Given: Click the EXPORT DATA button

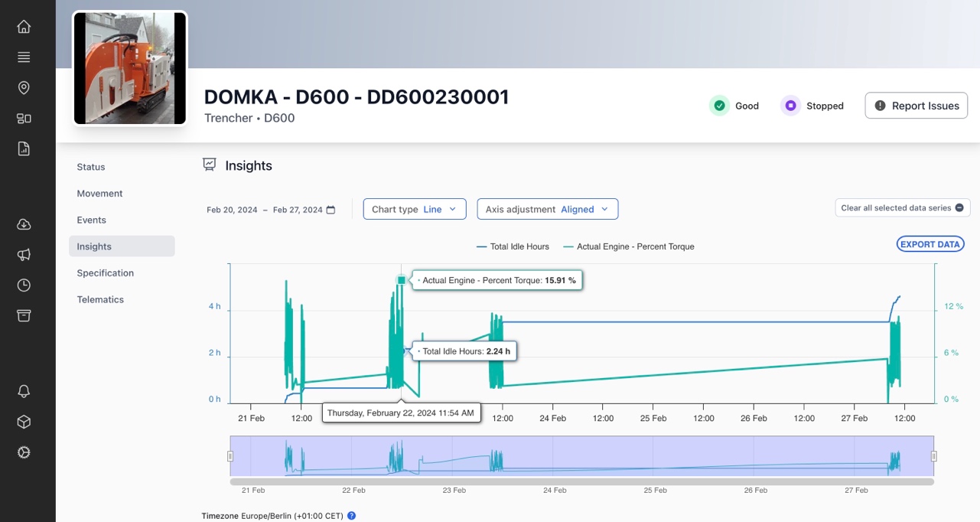Looking at the screenshot, I should 930,244.
